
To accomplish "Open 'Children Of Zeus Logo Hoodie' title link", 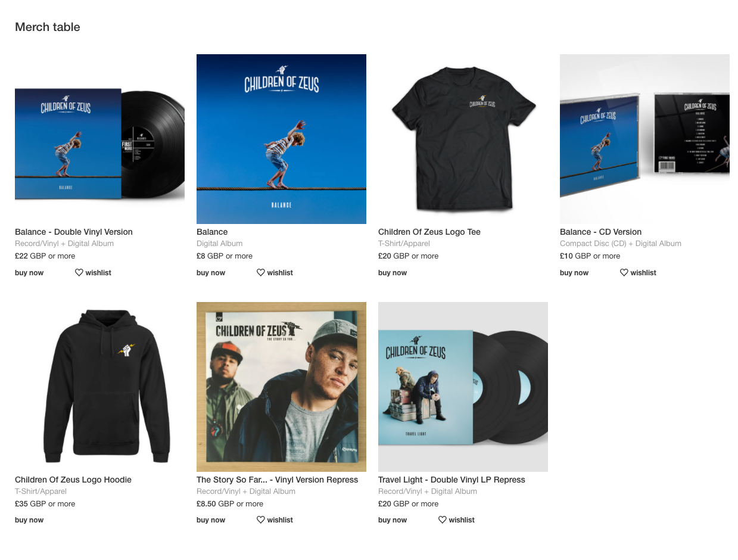I will click(73, 480).
